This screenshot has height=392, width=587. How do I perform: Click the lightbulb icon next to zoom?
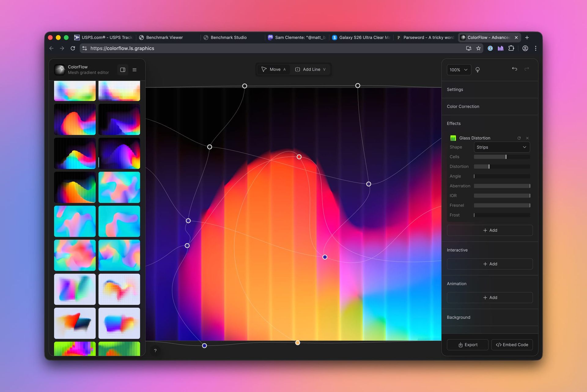click(x=478, y=70)
